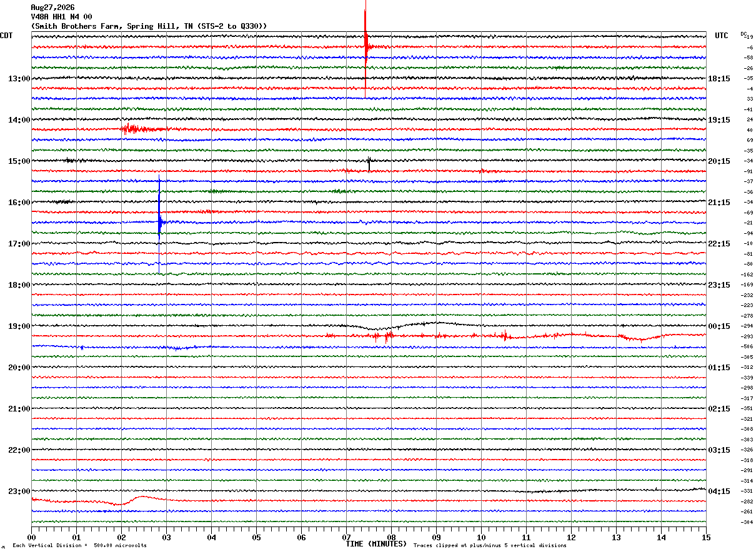Click the TIME (MINUTES) axis title
The height and width of the screenshot is (554, 756).
click(x=376, y=544)
